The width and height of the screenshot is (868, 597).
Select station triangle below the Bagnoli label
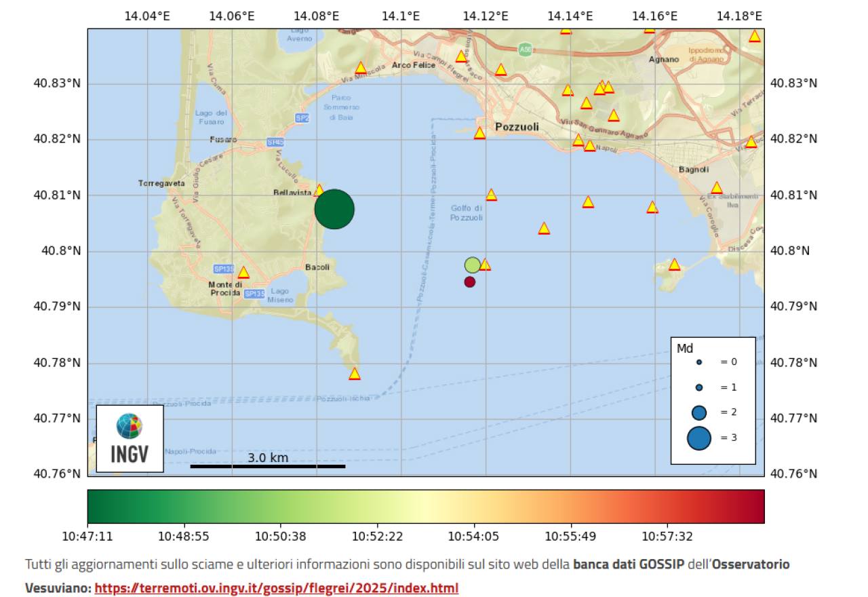tap(717, 188)
